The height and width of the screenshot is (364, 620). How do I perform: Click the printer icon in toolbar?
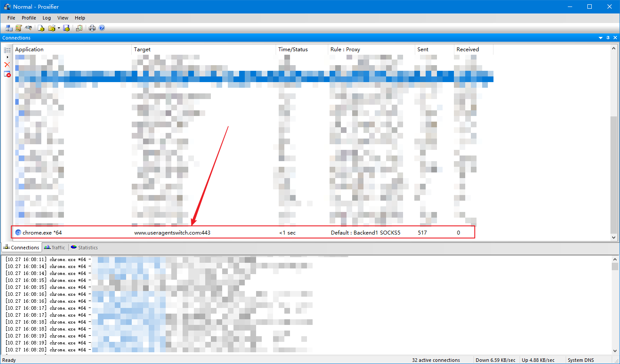pos(92,28)
